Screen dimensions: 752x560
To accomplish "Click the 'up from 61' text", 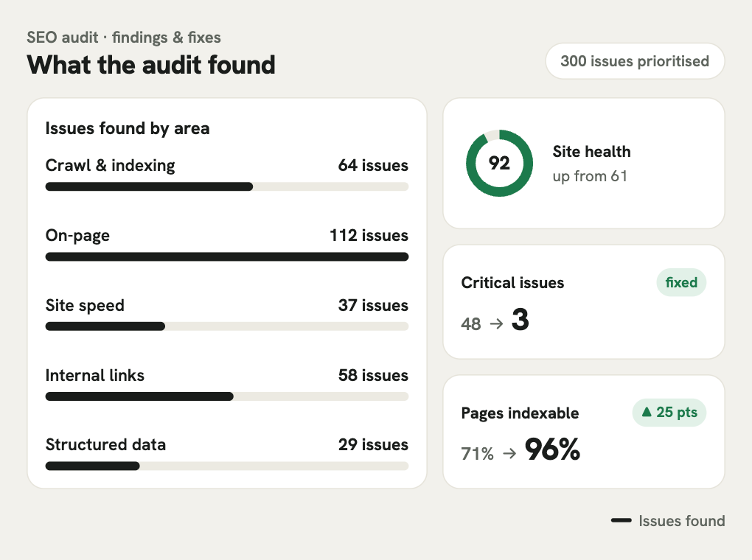I will coord(590,176).
